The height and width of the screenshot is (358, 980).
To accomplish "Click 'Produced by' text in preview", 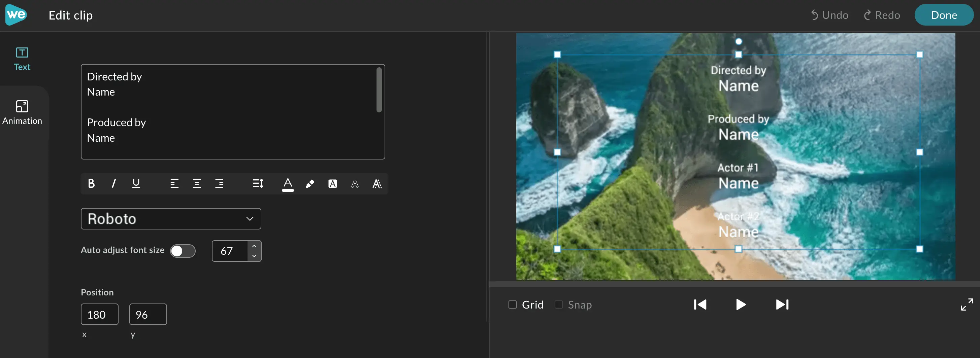I will [x=739, y=119].
